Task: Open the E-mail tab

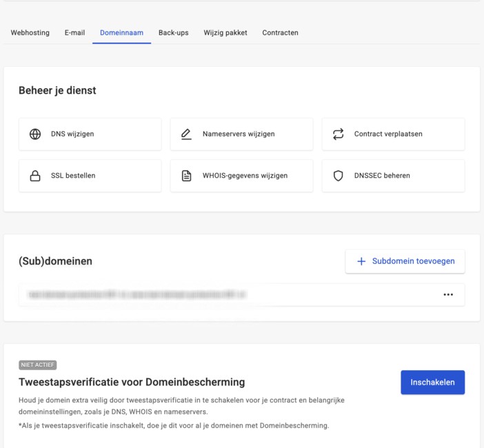Action: coord(74,32)
